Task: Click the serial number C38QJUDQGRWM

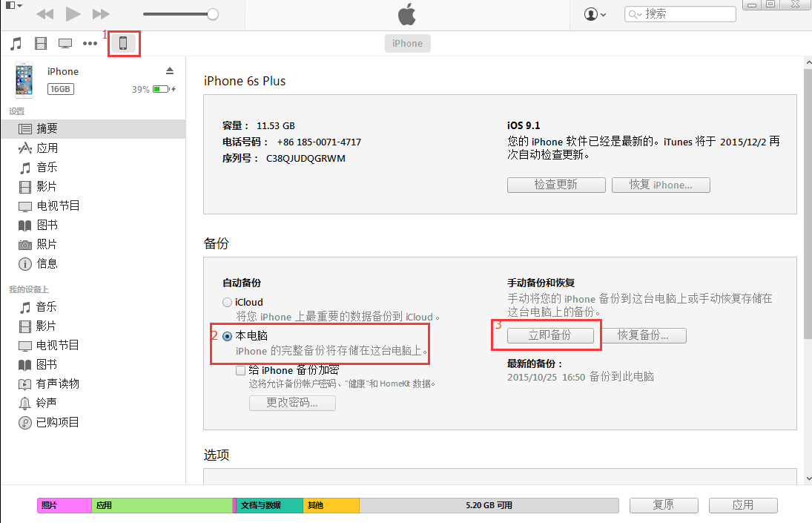Action: pyautogui.click(x=306, y=159)
